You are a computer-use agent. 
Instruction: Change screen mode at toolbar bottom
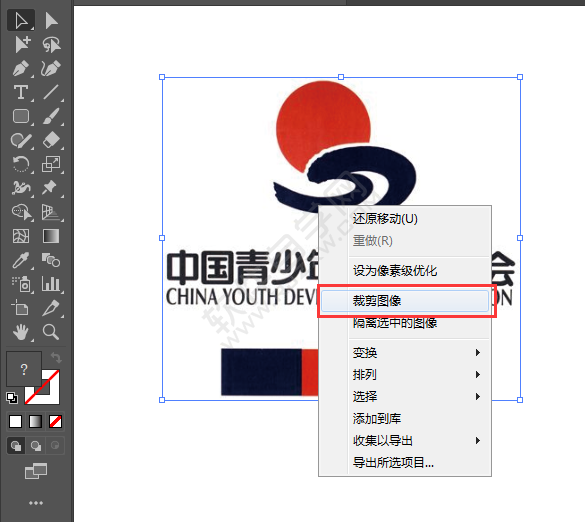[36, 472]
